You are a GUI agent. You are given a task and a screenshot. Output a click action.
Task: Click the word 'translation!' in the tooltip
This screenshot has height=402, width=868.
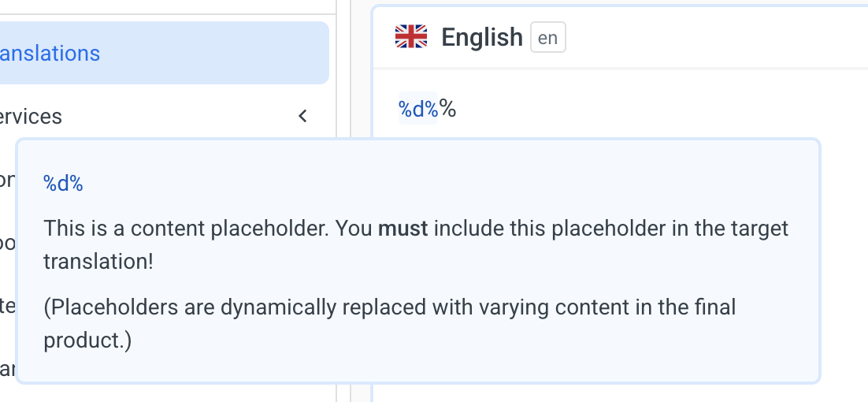click(98, 262)
